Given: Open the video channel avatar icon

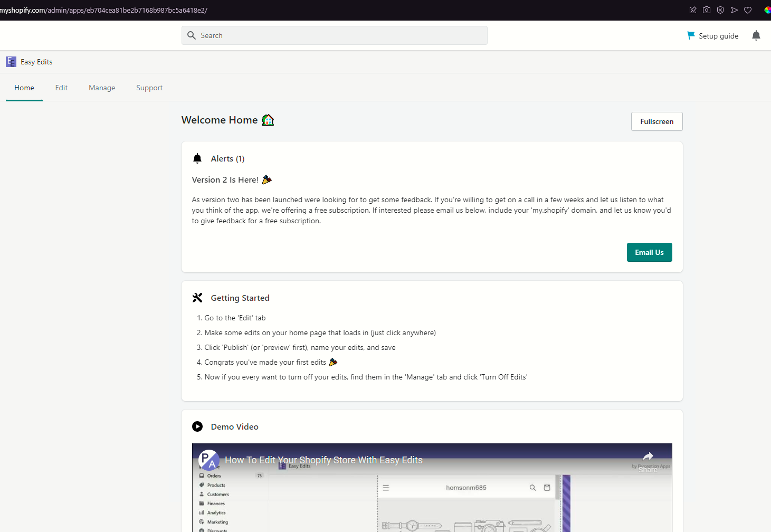Looking at the screenshot, I should click(209, 460).
